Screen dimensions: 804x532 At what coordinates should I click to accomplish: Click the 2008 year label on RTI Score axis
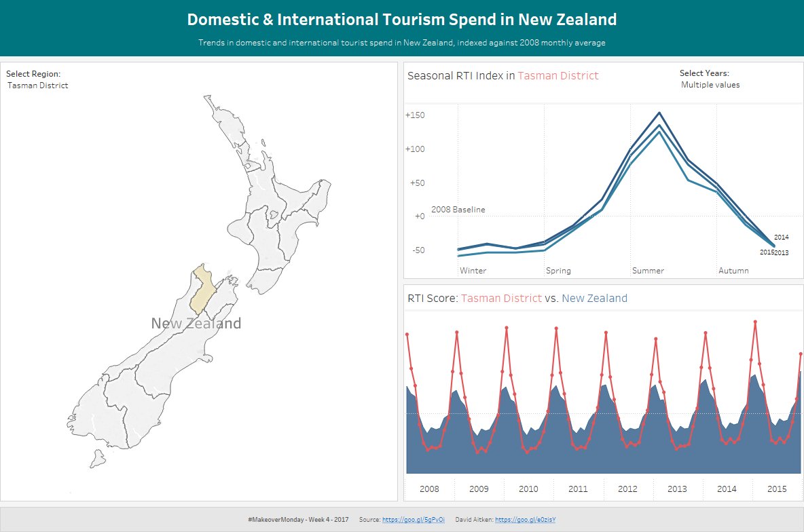click(x=429, y=489)
